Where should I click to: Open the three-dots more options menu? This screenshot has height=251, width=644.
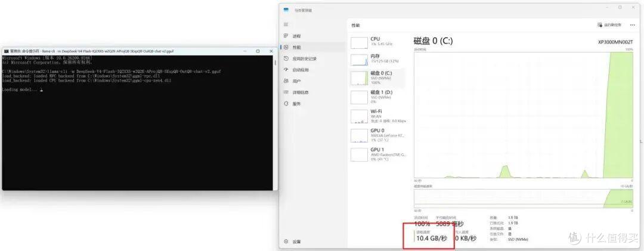point(633,25)
